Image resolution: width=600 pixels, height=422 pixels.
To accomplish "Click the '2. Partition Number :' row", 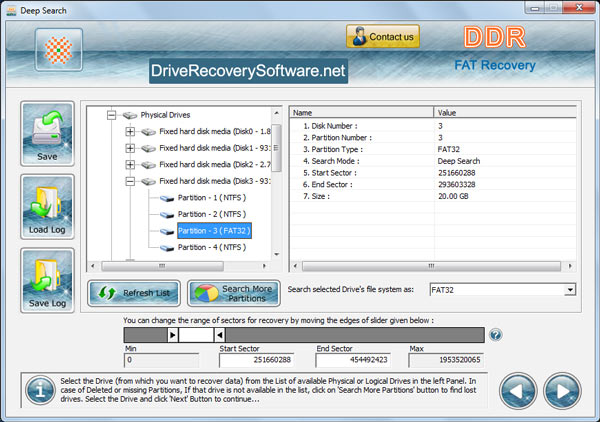I will (433, 138).
